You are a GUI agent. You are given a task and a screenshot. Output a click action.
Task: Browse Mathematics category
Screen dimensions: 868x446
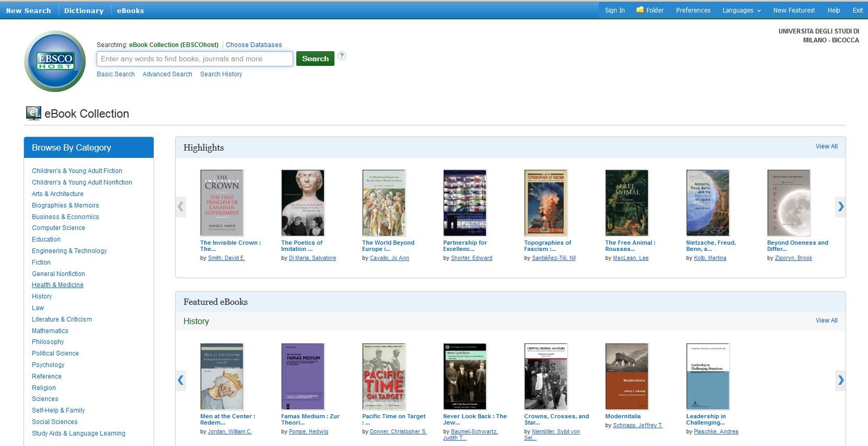coord(50,331)
